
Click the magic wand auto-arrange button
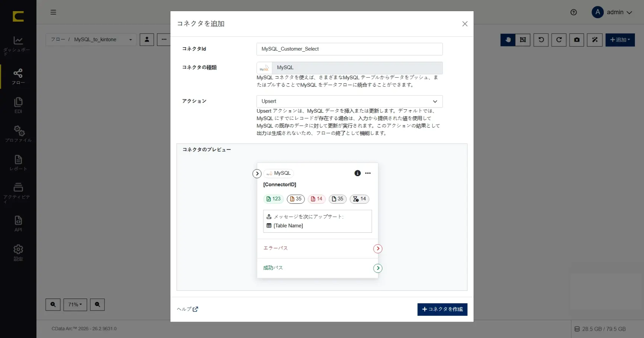pos(595,40)
